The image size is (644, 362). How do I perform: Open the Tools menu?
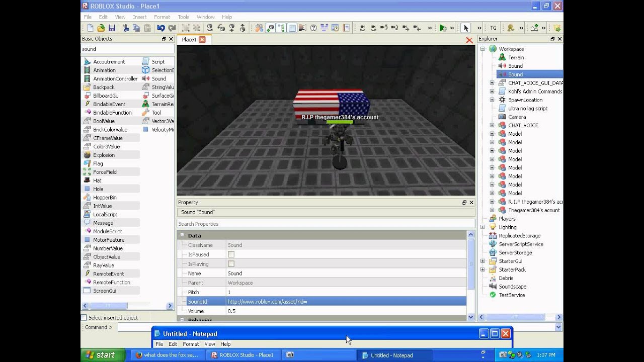(x=183, y=17)
